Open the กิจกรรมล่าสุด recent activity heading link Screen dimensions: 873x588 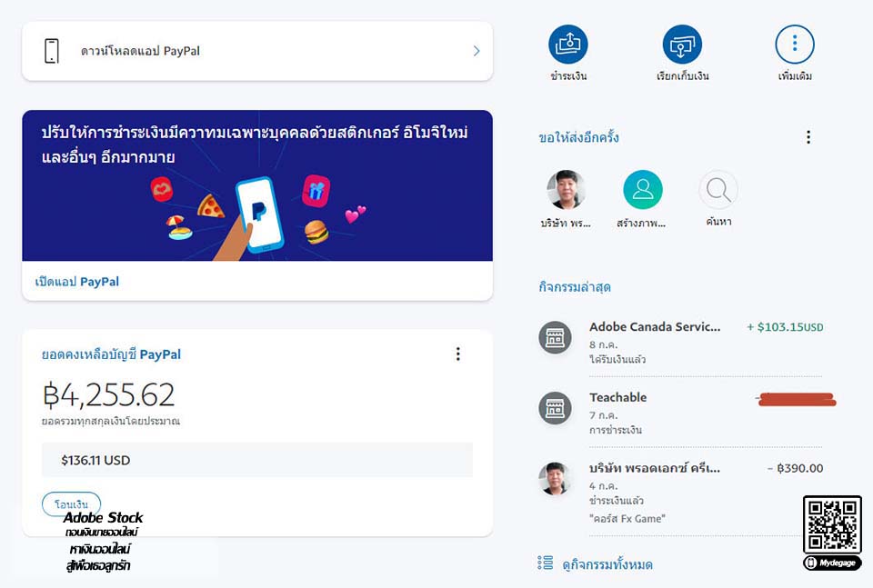point(575,287)
